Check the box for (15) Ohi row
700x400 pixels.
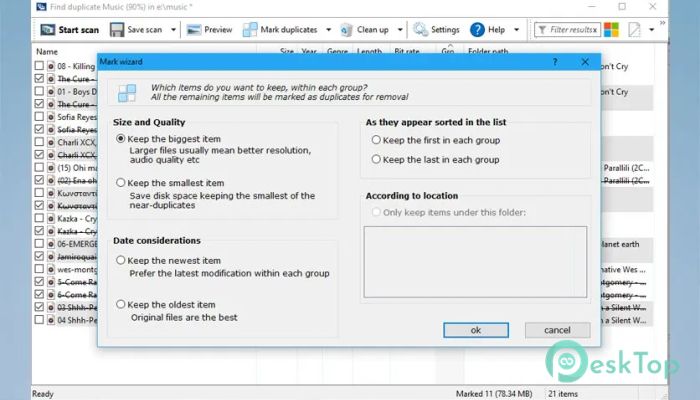(39, 167)
